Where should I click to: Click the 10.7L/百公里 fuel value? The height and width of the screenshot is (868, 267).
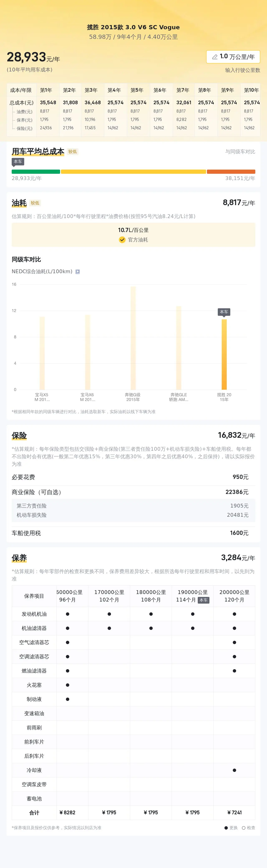pyautogui.click(x=133, y=230)
